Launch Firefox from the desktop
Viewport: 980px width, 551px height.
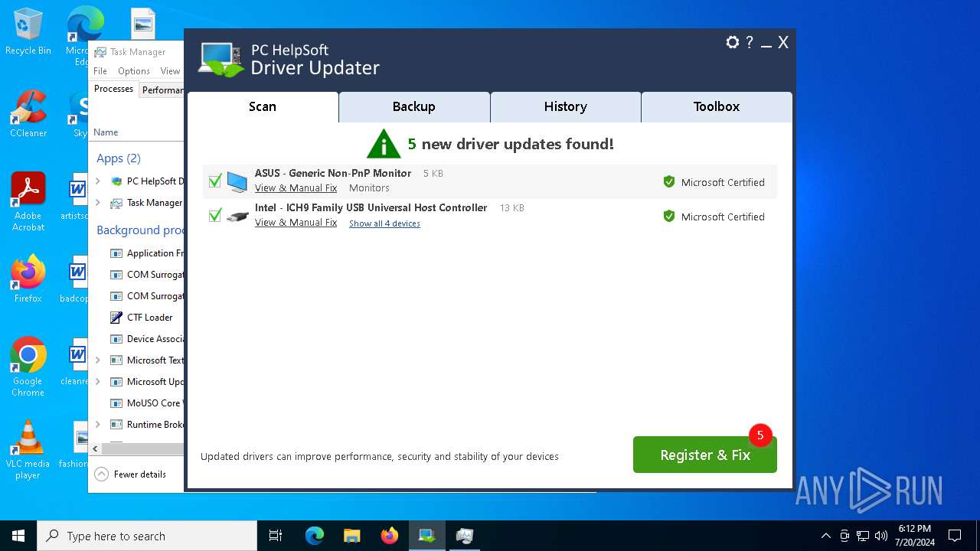(28, 279)
